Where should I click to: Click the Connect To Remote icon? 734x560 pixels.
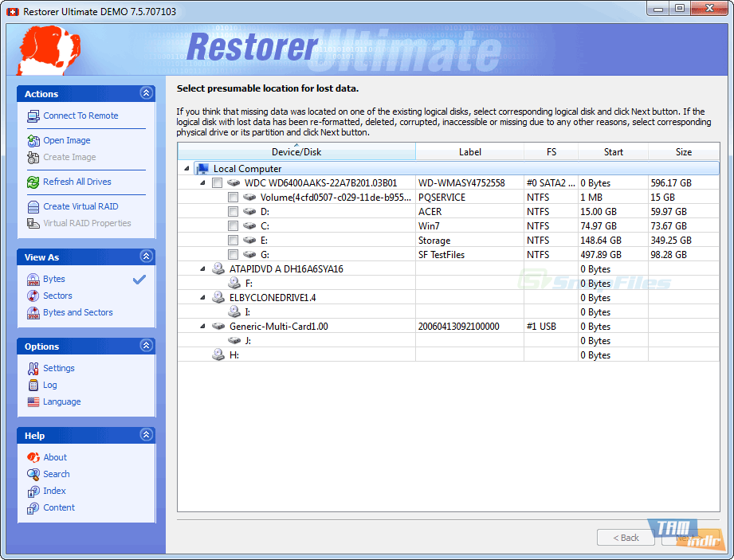pos(33,116)
